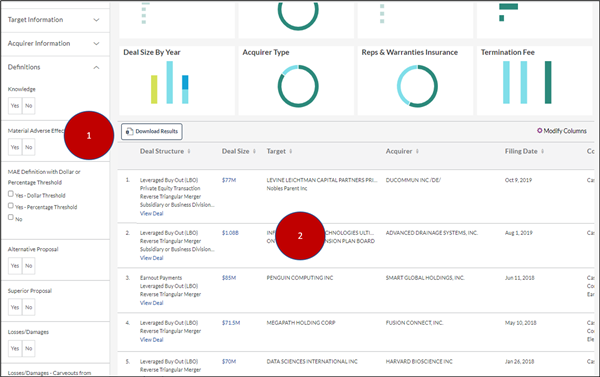The height and width of the screenshot is (377, 600).
Task: Select No under Superior Proposal
Action: tap(29, 307)
